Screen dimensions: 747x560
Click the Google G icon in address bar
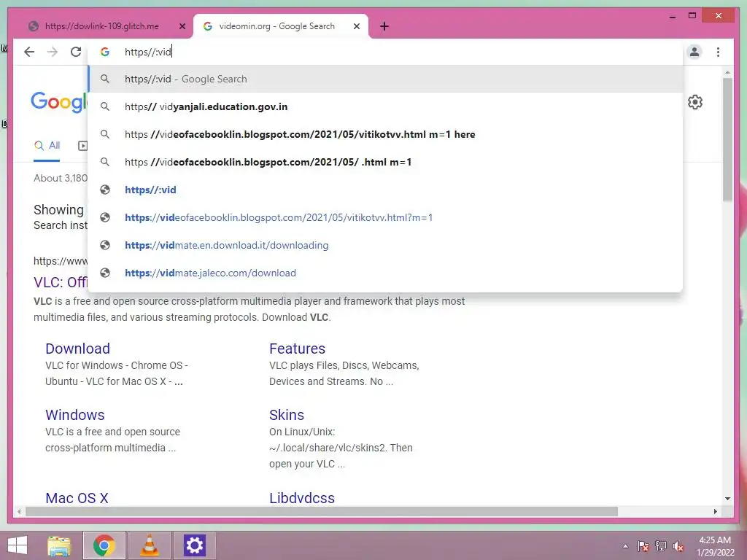105,52
